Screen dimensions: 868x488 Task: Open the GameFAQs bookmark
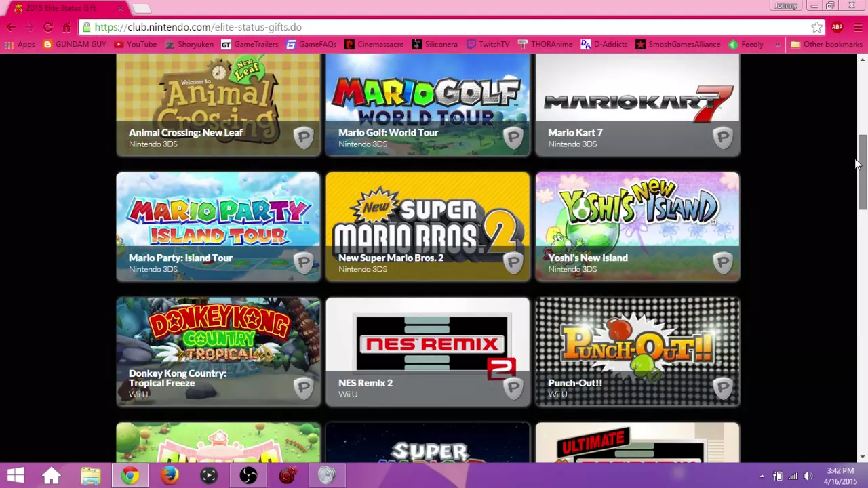311,45
